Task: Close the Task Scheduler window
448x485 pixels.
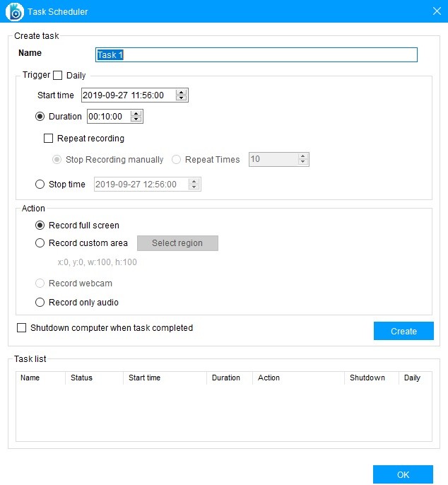Action: (436, 11)
